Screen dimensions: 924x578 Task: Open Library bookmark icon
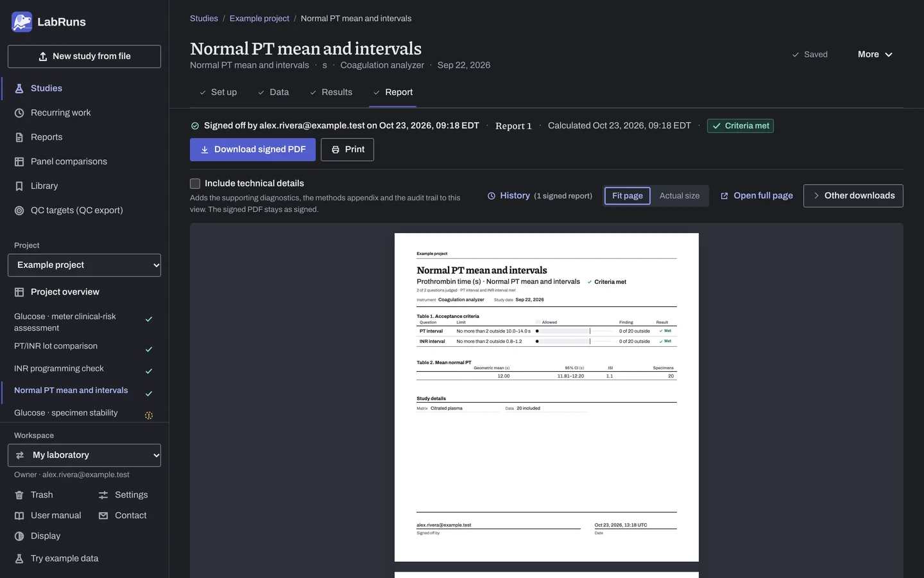click(19, 186)
